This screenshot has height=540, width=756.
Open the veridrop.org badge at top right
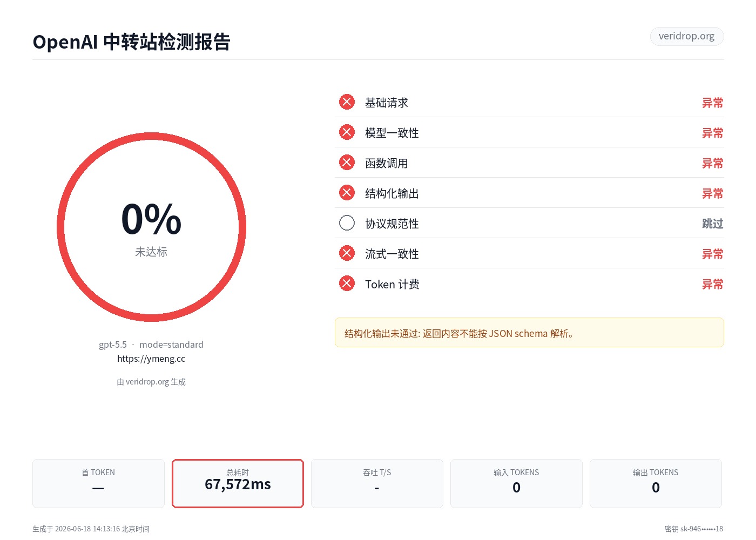click(687, 36)
